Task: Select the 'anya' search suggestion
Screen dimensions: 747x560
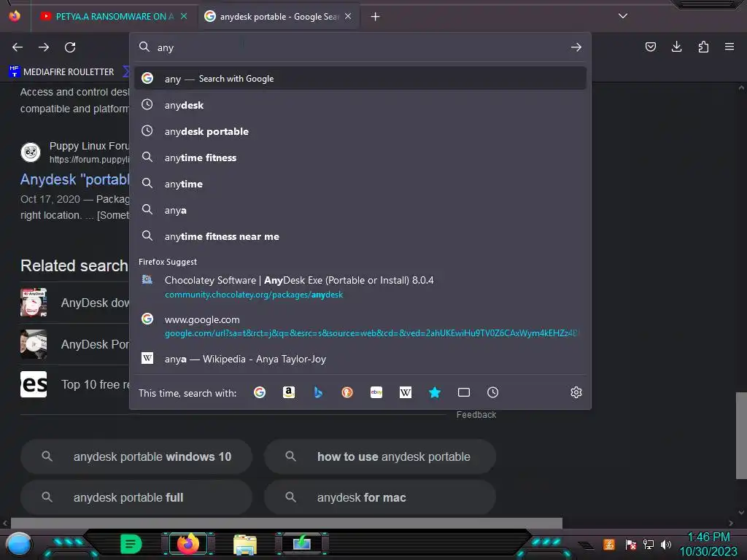Action: coord(360,210)
